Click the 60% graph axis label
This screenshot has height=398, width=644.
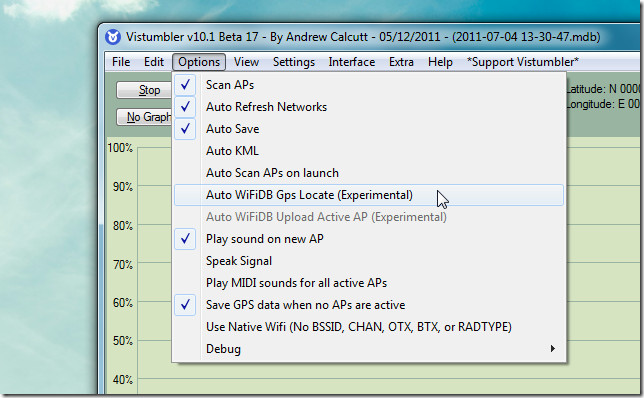(122, 303)
